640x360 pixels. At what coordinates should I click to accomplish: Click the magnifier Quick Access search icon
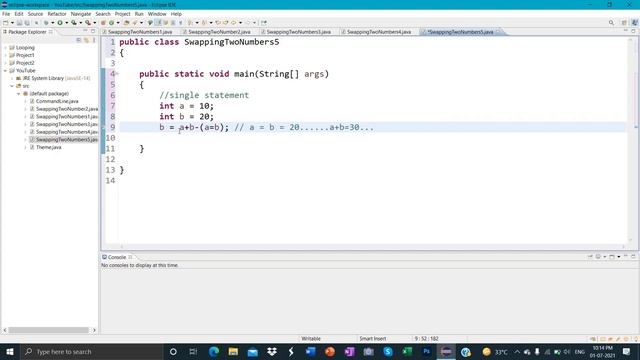[x=611, y=22]
